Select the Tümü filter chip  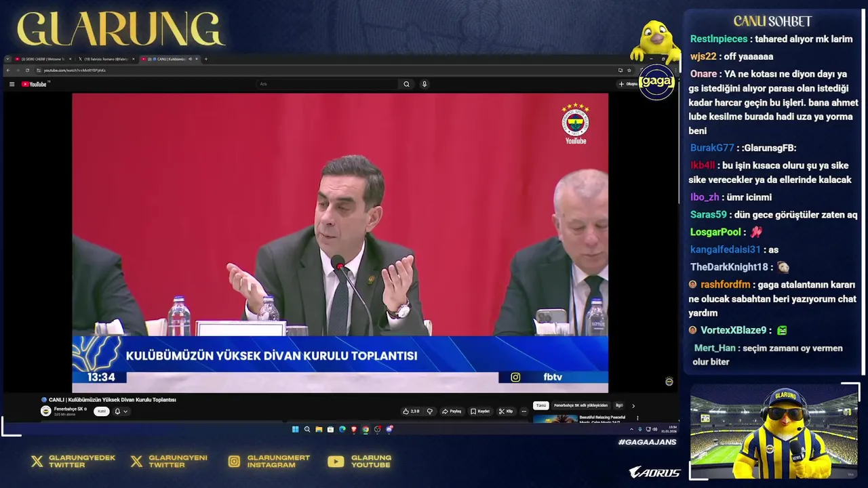(x=540, y=405)
